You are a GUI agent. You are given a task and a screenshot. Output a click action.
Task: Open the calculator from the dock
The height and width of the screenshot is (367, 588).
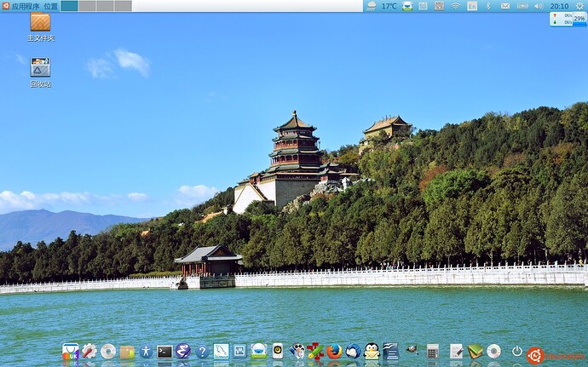point(433,352)
